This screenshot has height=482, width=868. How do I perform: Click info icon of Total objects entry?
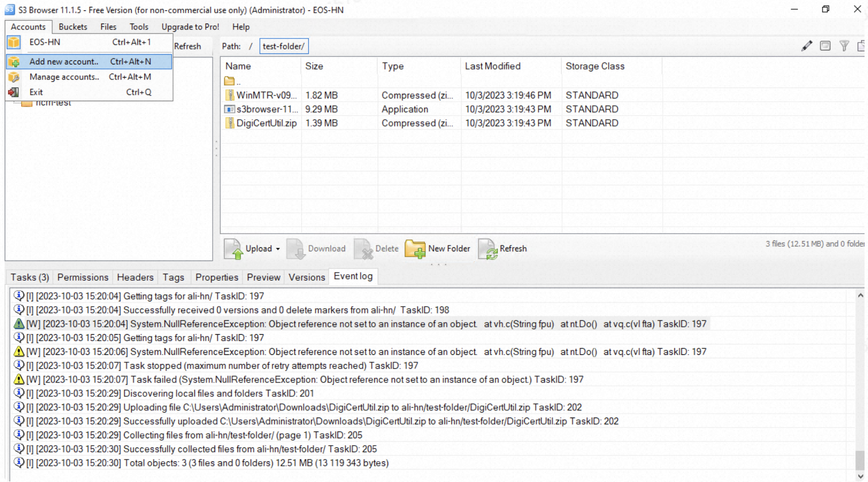point(19,463)
